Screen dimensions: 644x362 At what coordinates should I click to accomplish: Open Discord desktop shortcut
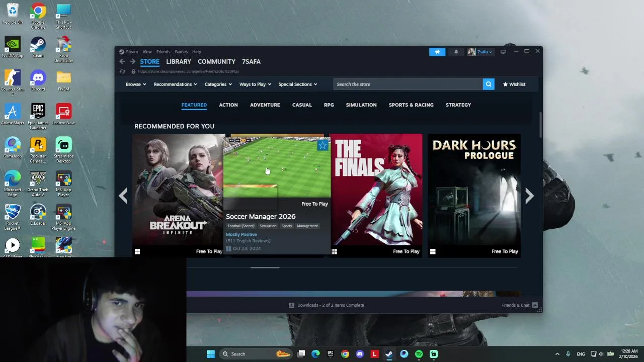(38, 81)
